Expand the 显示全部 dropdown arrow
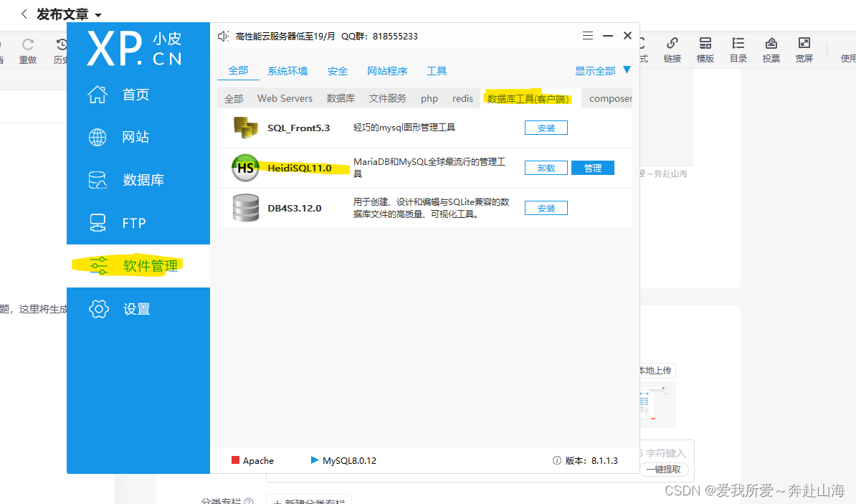Viewport: 856px width, 504px height. pyautogui.click(x=627, y=70)
